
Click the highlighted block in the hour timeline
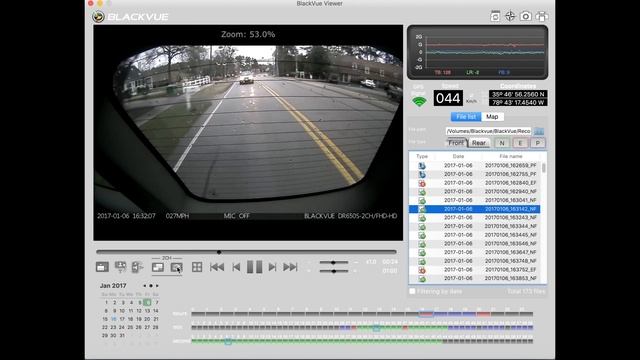click(x=426, y=314)
